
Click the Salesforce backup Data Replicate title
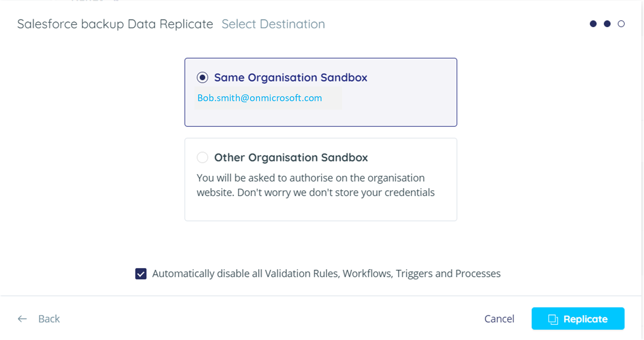[x=115, y=24]
